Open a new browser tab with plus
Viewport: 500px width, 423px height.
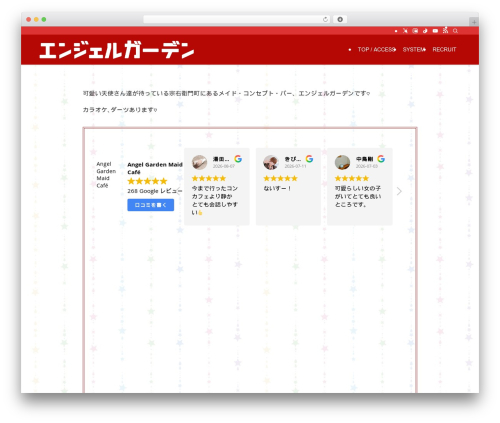pos(474,22)
